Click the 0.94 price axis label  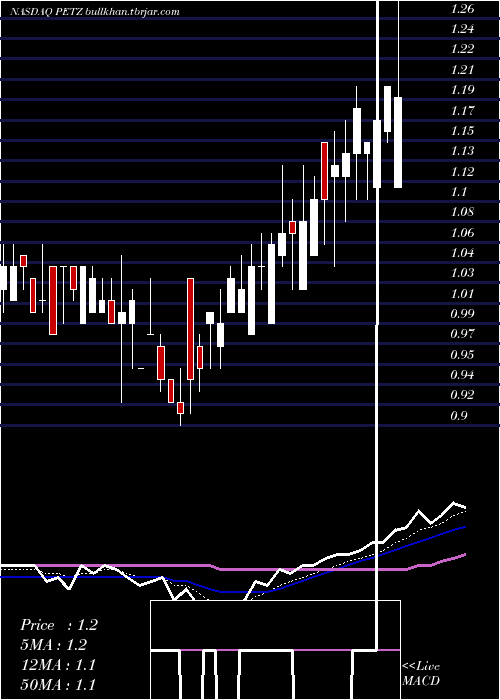click(x=462, y=374)
